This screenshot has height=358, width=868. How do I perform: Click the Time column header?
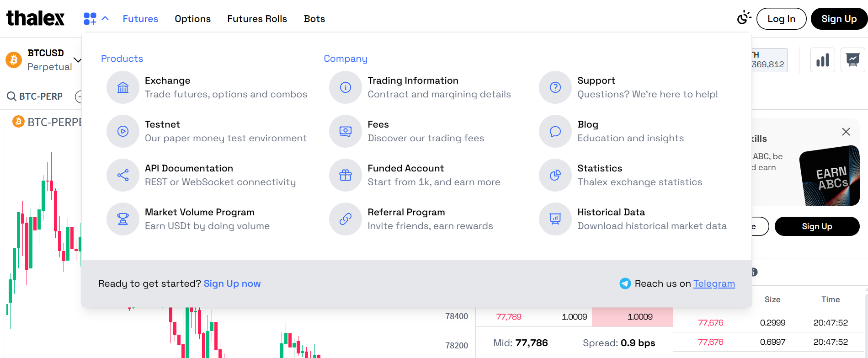tap(831, 299)
